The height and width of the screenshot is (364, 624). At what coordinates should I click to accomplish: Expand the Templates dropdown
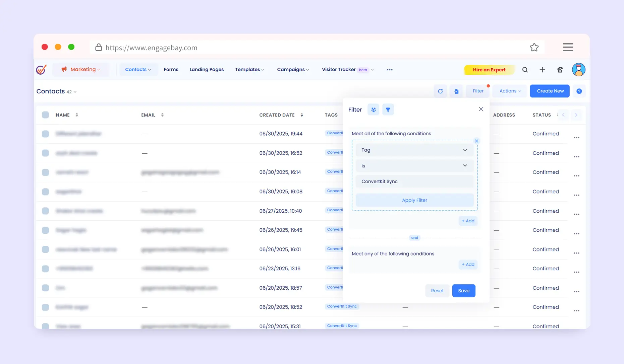click(x=249, y=70)
